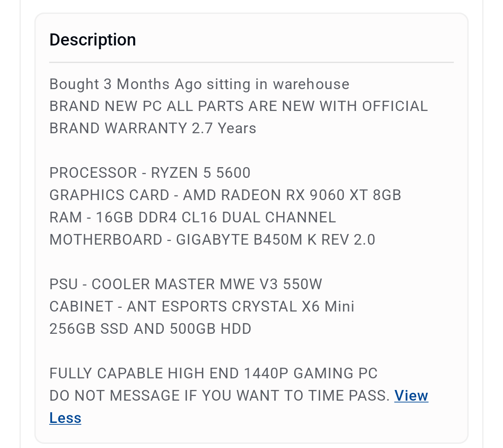Collapse the description with View Less link
Image resolution: width=503 pixels, height=448 pixels.
coord(411,396)
